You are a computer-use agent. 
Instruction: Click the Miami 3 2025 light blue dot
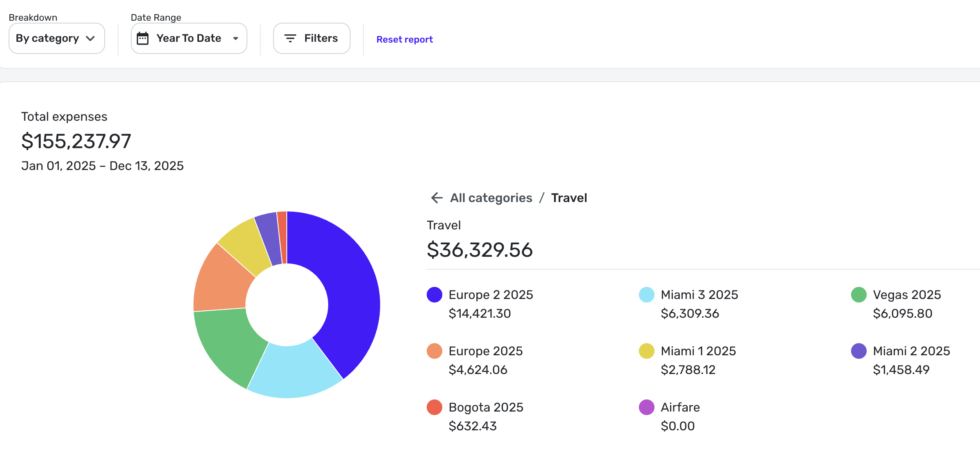646,295
